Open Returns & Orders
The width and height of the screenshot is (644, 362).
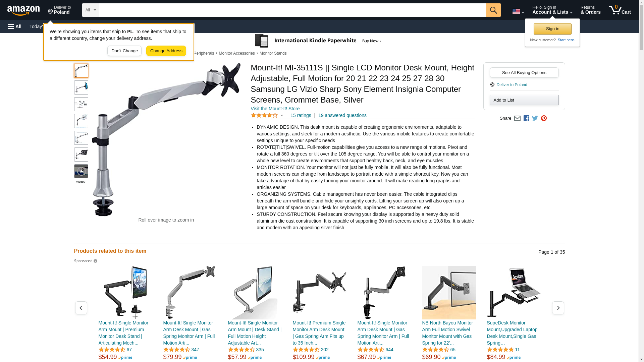point(590,10)
